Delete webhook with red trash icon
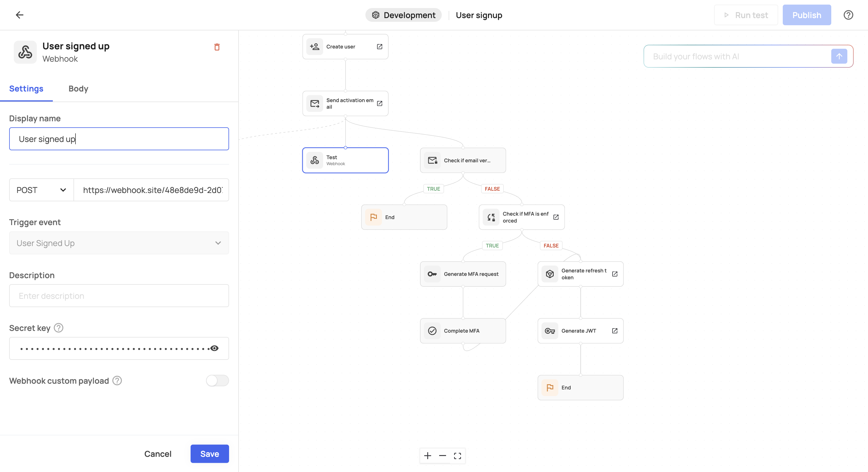This screenshot has height=472, width=868. 217,47
